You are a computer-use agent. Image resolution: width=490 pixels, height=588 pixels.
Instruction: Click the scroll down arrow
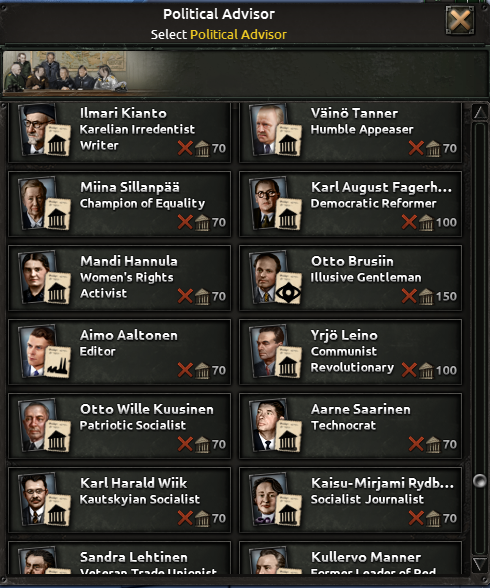[480, 564]
